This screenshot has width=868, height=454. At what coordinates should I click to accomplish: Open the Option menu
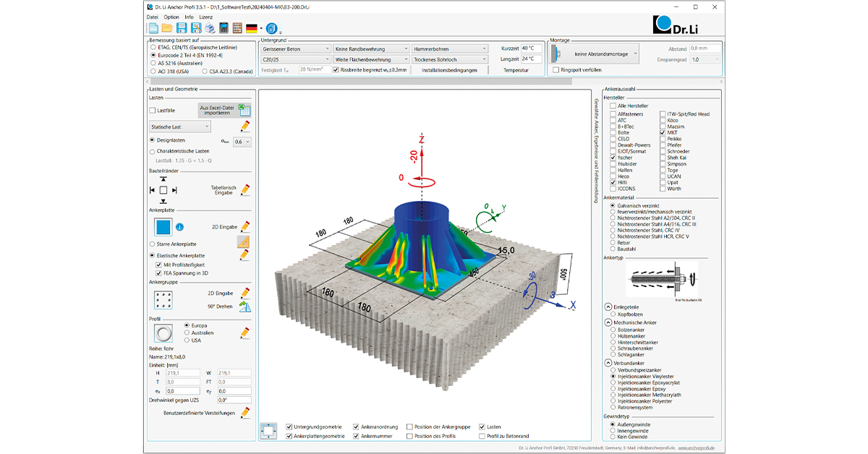tap(171, 17)
